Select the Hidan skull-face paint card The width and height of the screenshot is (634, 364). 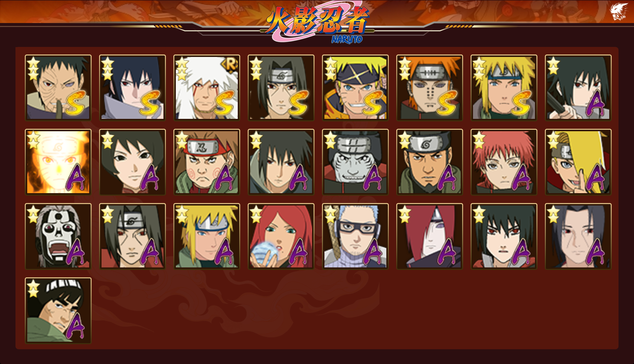tap(58, 236)
